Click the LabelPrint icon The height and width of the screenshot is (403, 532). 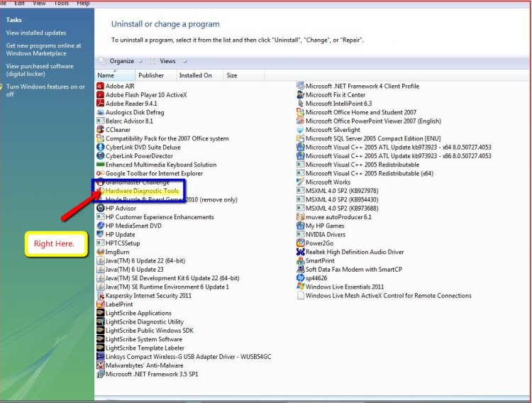click(100, 304)
